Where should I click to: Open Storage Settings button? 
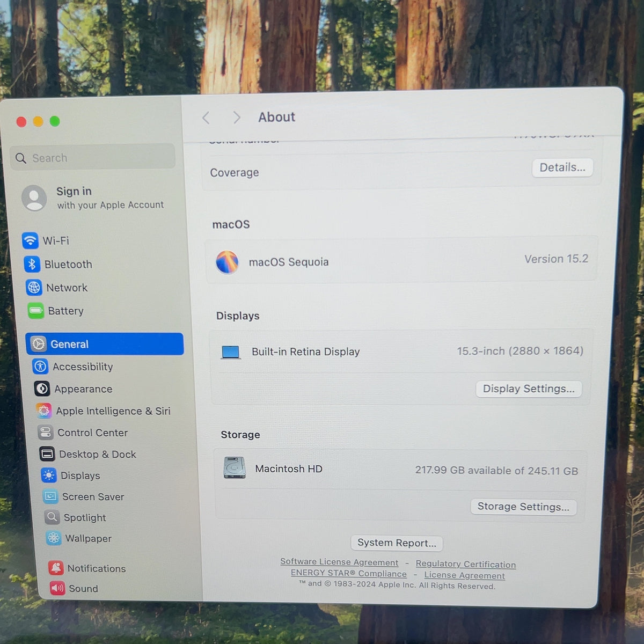click(523, 507)
